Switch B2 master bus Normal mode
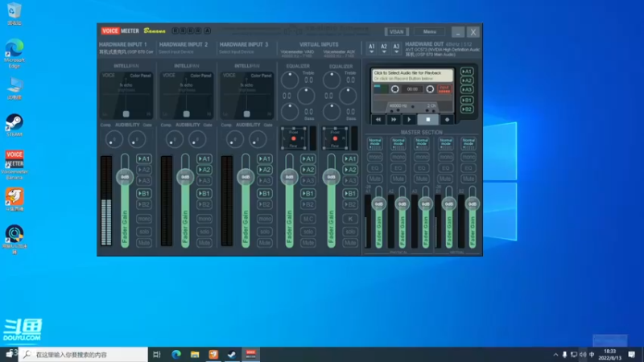The height and width of the screenshot is (362, 644). coord(469,143)
